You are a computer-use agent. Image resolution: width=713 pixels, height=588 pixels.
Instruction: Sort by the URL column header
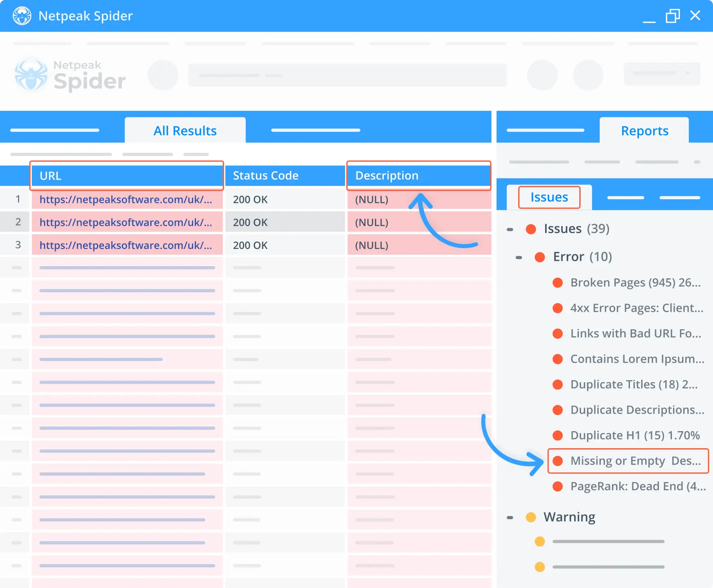click(x=127, y=176)
